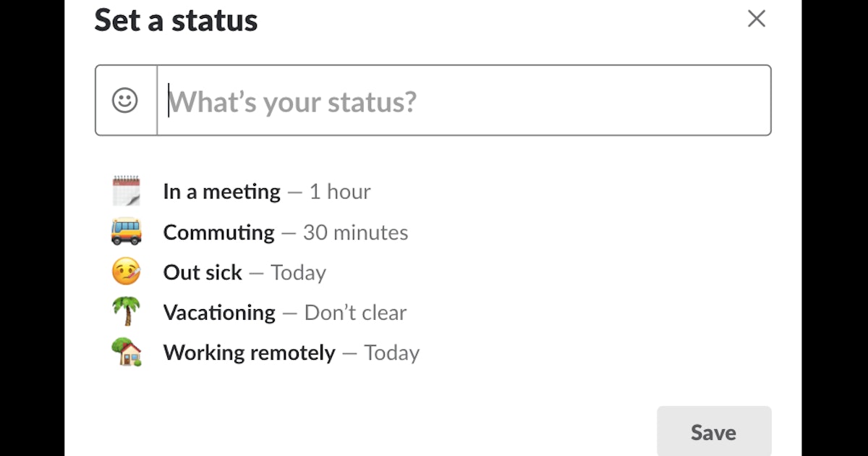Choose the Commuting preset status
The height and width of the screenshot is (456, 868).
218,232
